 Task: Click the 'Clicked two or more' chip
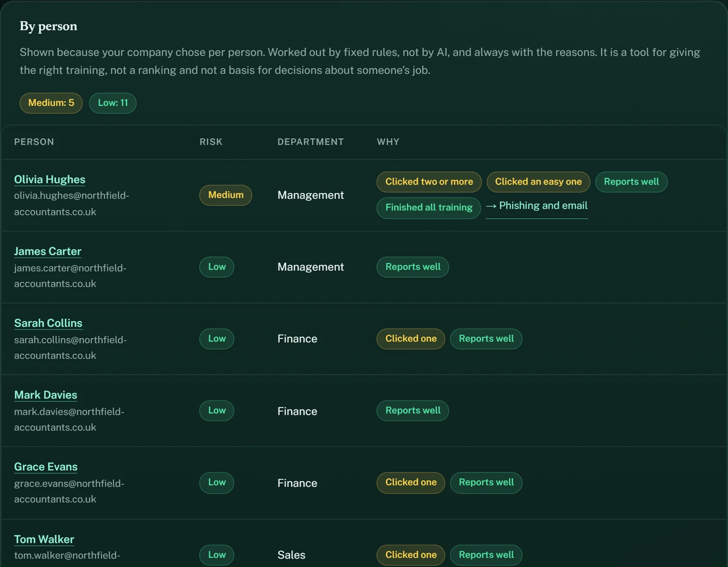pos(429,182)
